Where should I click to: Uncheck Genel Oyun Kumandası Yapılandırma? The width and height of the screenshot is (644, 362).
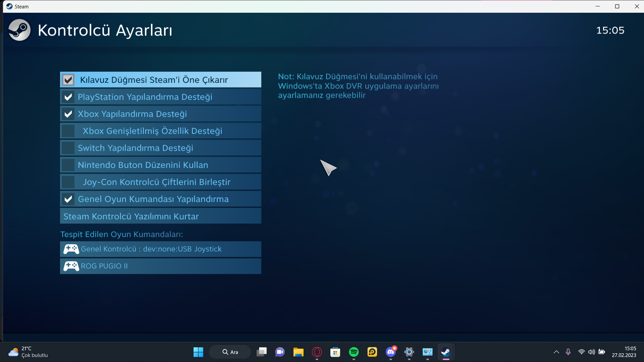(68, 199)
